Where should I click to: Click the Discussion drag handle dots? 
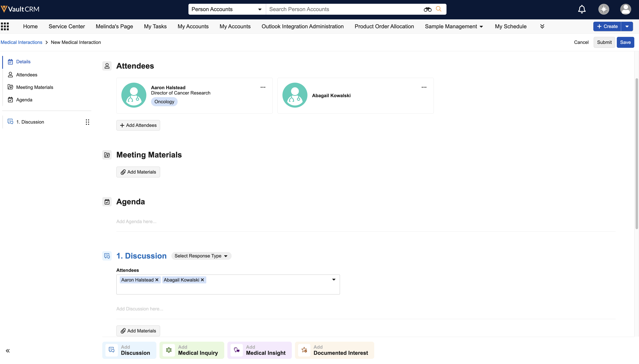tap(87, 122)
